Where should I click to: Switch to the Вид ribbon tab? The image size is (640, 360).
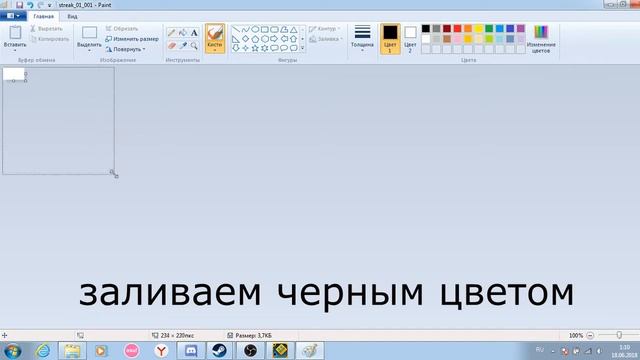(x=72, y=16)
